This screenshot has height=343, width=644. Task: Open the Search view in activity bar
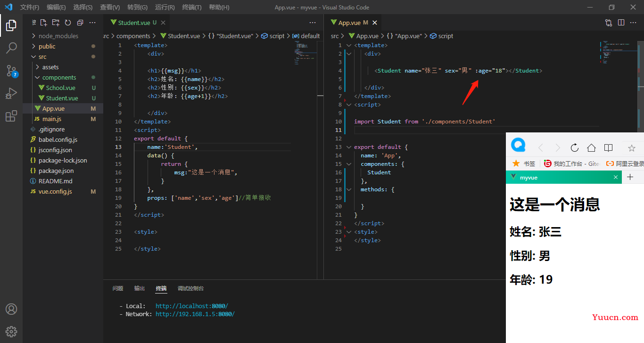click(11, 48)
